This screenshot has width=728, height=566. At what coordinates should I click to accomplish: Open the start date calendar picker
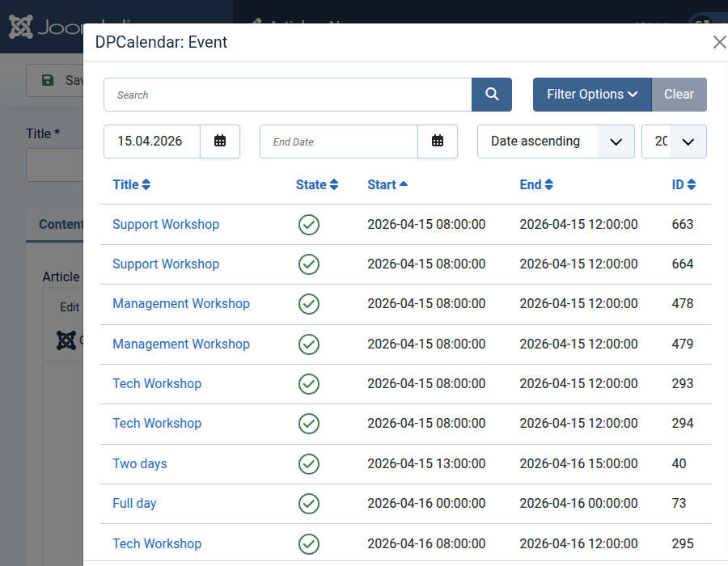[x=220, y=141]
